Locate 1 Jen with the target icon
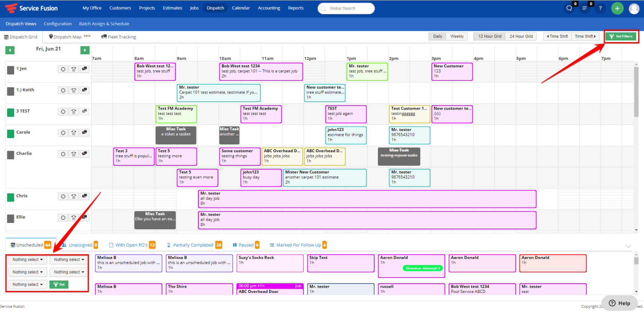The image size is (644, 312). [63, 69]
